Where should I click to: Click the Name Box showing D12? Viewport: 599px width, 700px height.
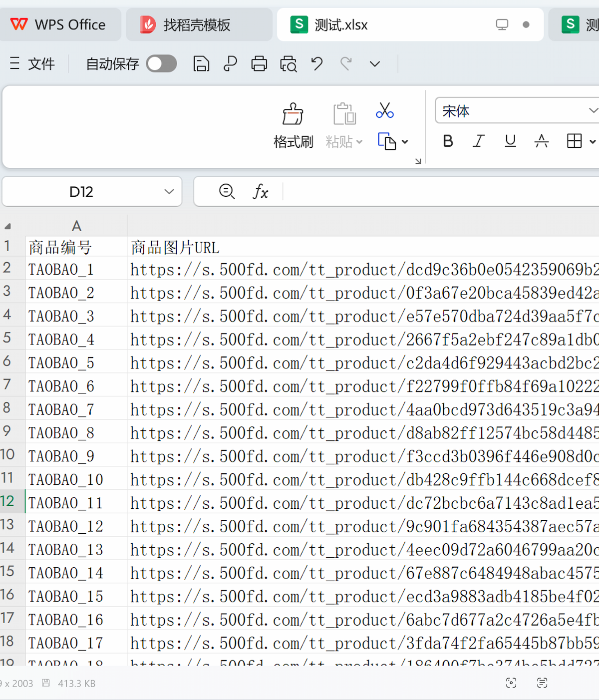pyautogui.click(x=81, y=191)
